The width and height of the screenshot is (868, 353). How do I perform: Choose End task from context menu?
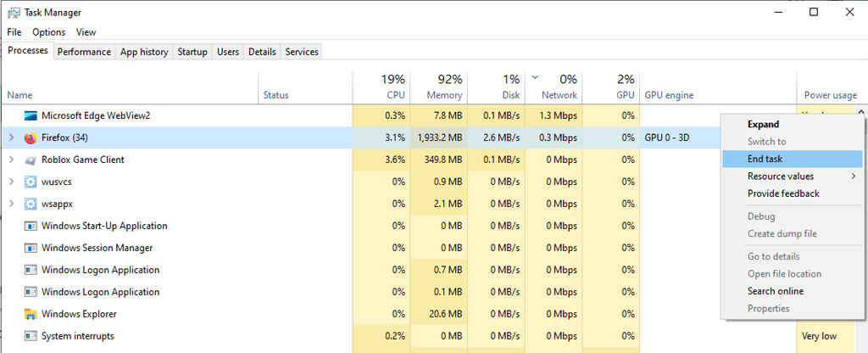click(x=765, y=159)
